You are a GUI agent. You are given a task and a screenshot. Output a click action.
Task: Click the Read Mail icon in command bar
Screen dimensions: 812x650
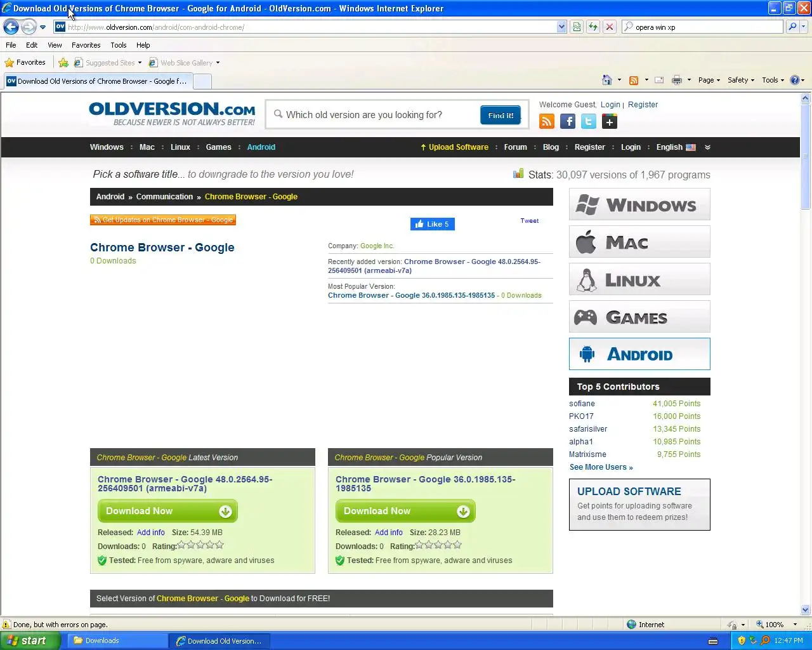(x=659, y=80)
